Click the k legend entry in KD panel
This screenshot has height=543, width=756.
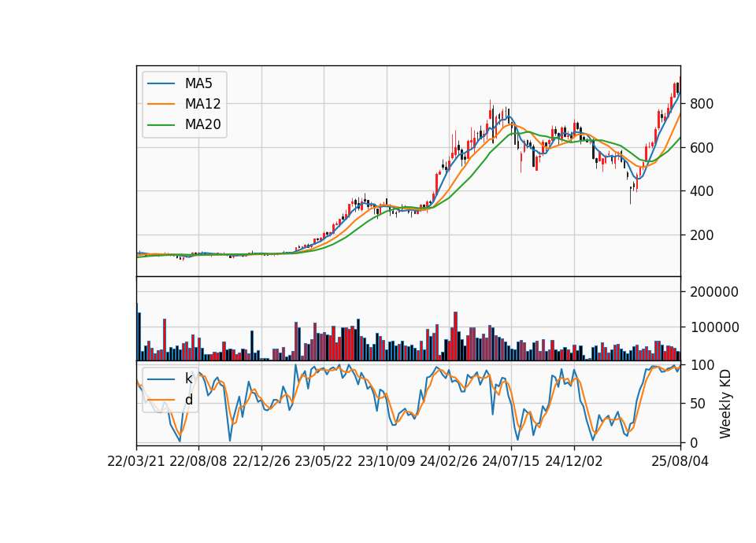click(x=188, y=379)
